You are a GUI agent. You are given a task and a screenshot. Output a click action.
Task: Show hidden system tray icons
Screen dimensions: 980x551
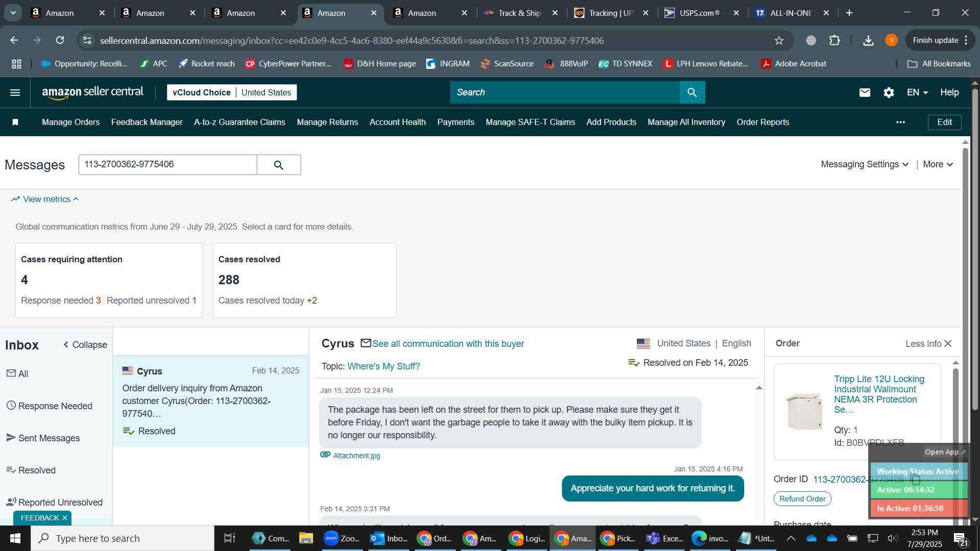coord(791,538)
